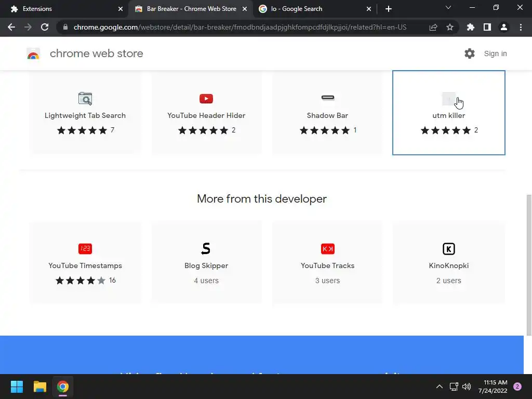Launch File Explorer from the taskbar
Screen dimensions: 532x399
point(39,387)
